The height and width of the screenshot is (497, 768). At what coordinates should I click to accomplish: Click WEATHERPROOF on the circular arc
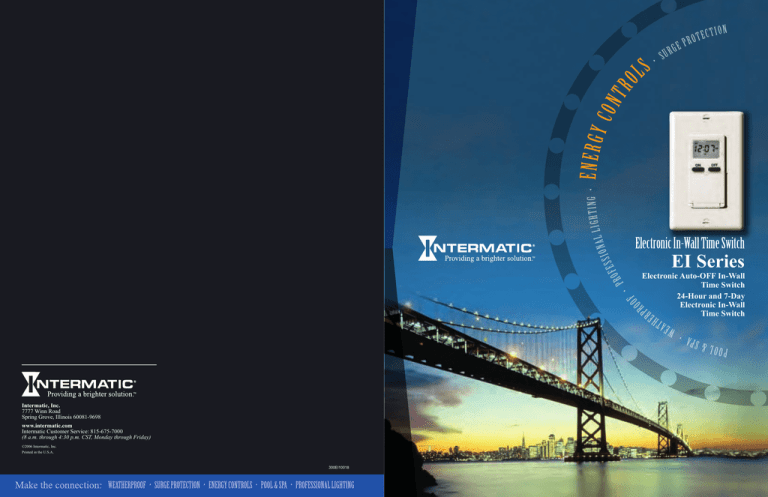coord(651,317)
